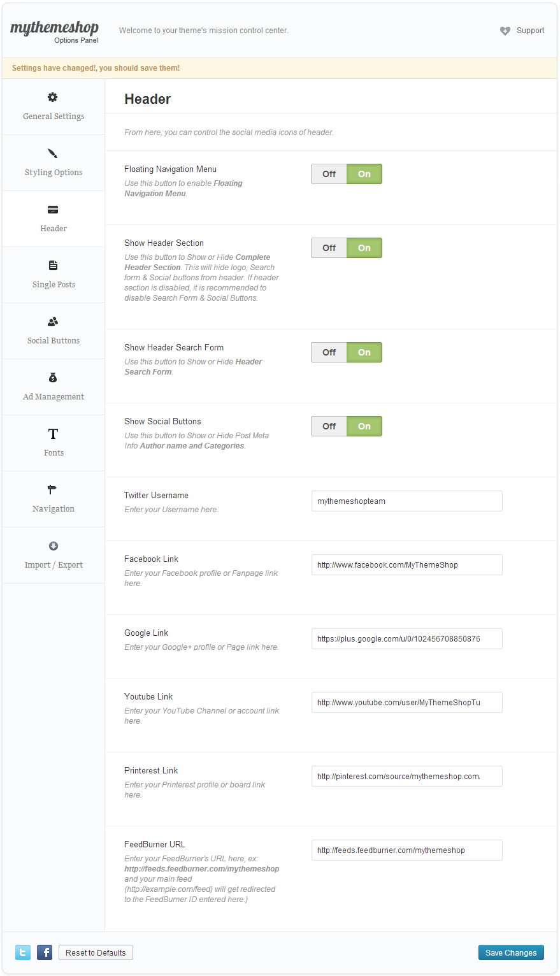Screen dimensions: 560x976
Task: Open the Fonts T icon
Action: tap(53, 434)
